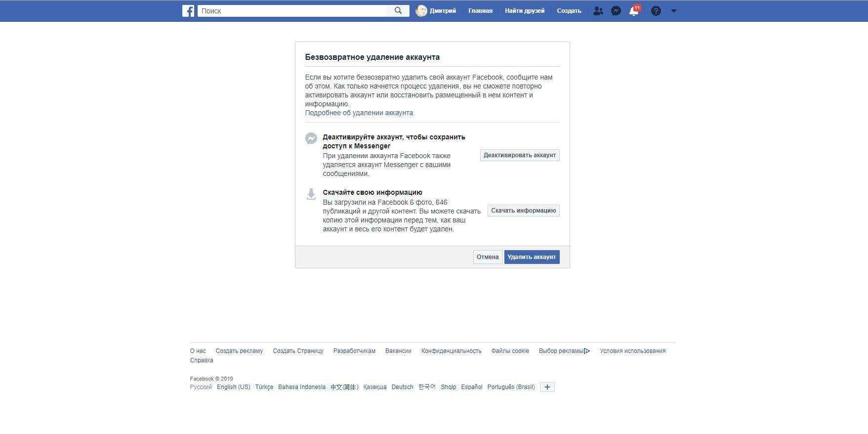Open the friend requests icon
The image size is (868, 434).
click(x=598, y=11)
